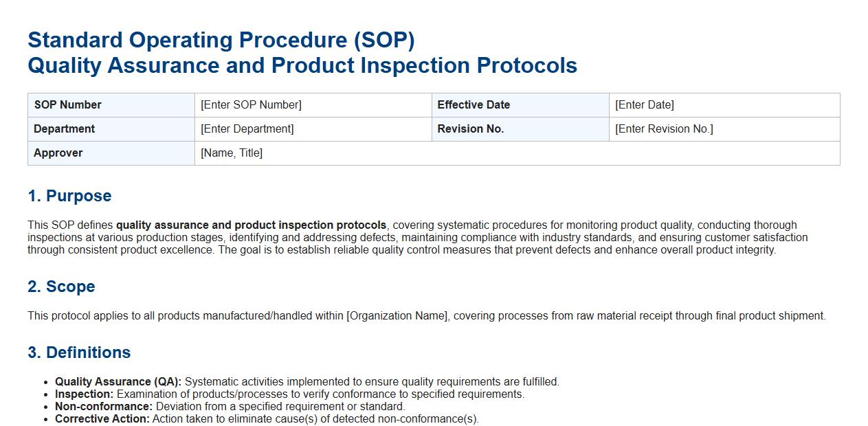Click the 1. Purpose section heading
The width and height of the screenshot is (868, 426).
[69, 196]
